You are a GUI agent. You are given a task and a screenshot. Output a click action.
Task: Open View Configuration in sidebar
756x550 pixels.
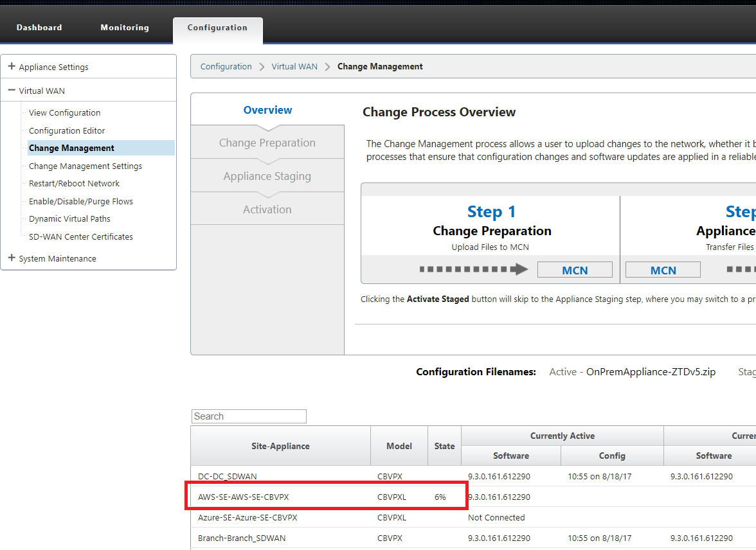(x=64, y=113)
